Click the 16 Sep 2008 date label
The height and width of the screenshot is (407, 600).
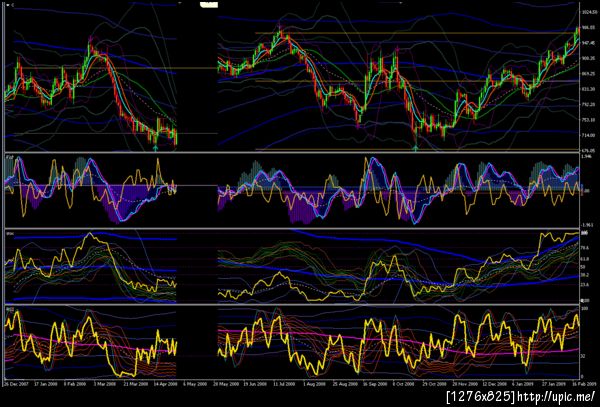tap(375, 383)
